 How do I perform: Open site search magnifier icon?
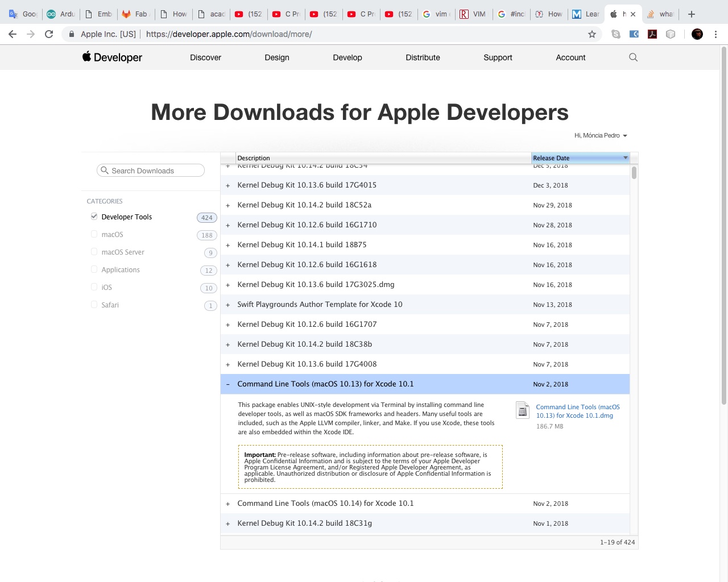tap(633, 57)
